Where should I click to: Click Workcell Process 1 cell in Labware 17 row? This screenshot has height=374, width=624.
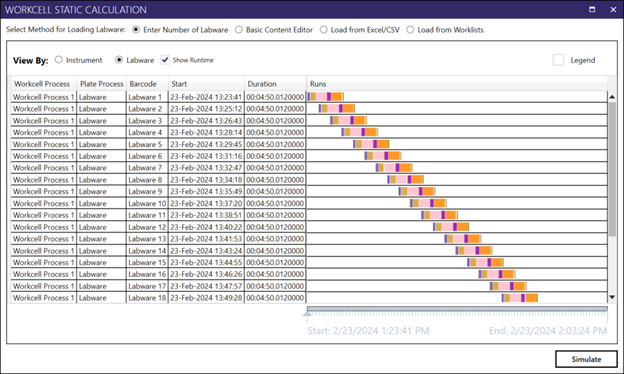pyautogui.click(x=44, y=286)
